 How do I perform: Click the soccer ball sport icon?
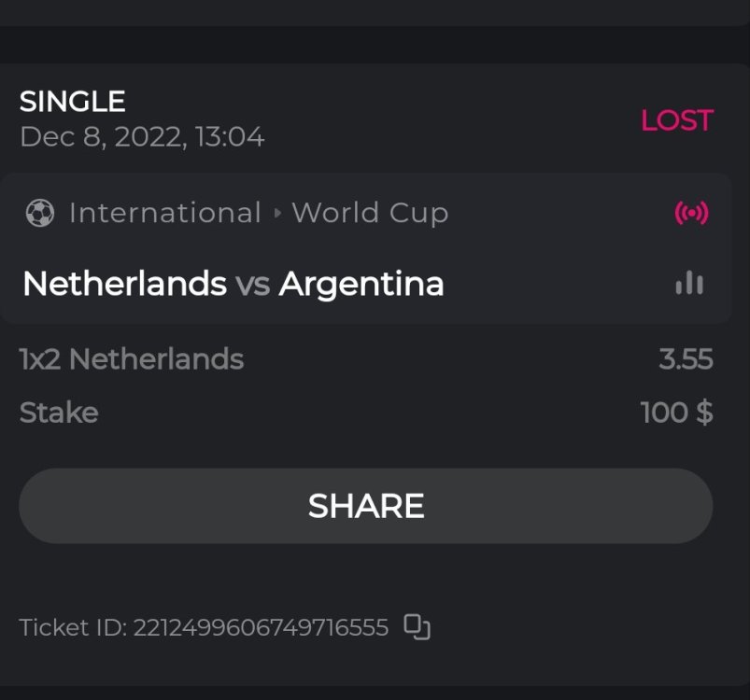40,214
